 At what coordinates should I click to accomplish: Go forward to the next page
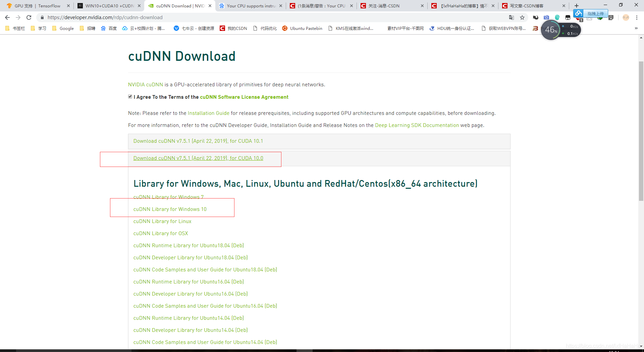pos(18,17)
